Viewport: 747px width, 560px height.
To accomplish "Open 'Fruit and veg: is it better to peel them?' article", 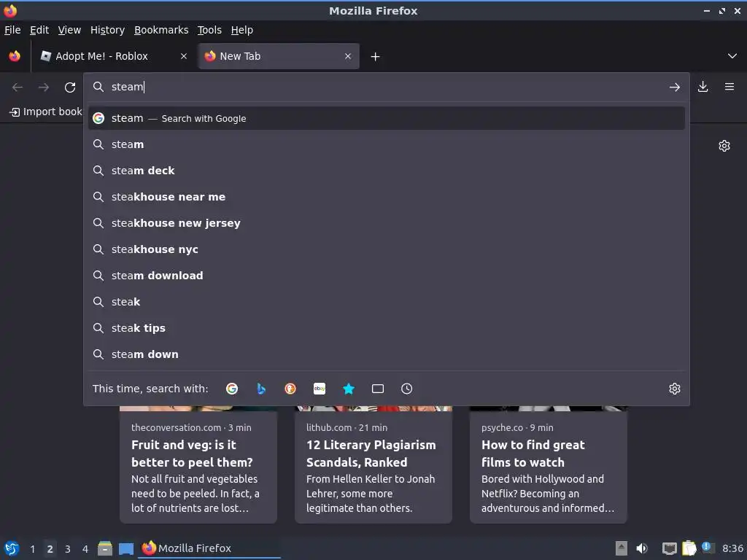I will tap(198, 465).
